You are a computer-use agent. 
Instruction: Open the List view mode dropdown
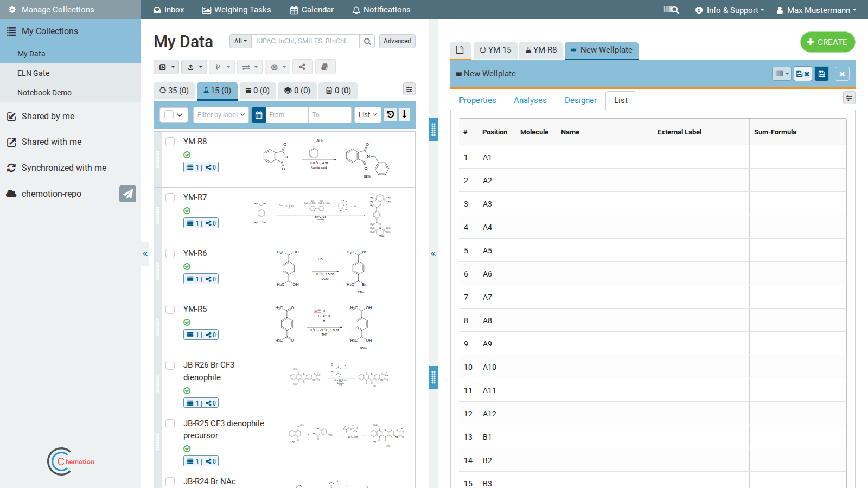tap(368, 115)
